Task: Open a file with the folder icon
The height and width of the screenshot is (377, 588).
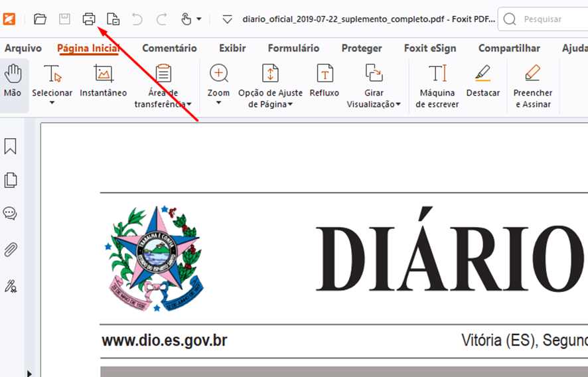Action: pyautogui.click(x=40, y=19)
